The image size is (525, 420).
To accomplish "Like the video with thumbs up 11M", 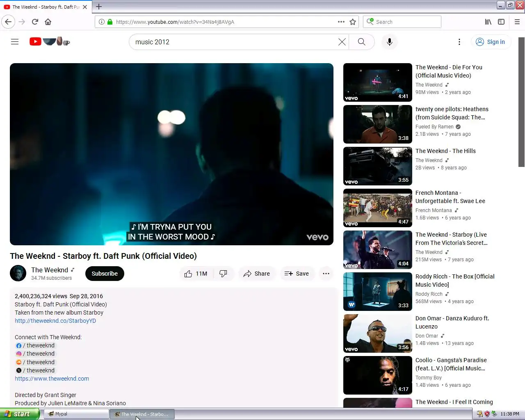I will click(x=196, y=274).
